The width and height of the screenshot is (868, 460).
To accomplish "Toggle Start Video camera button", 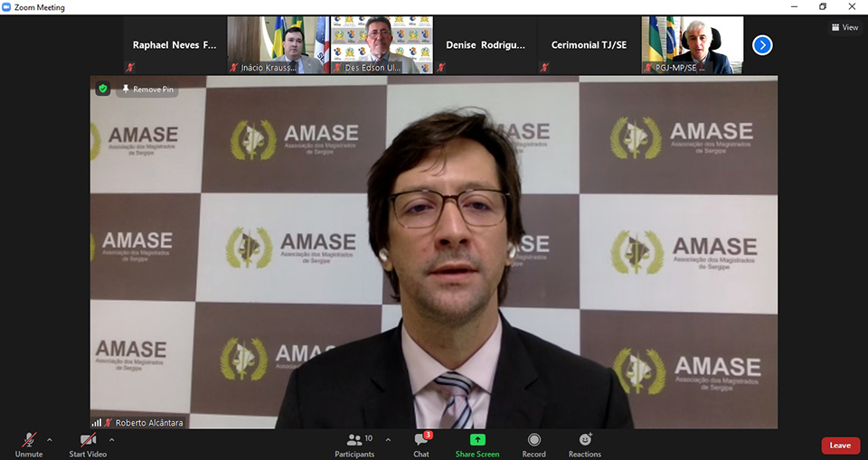I will pyautogui.click(x=89, y=440).
